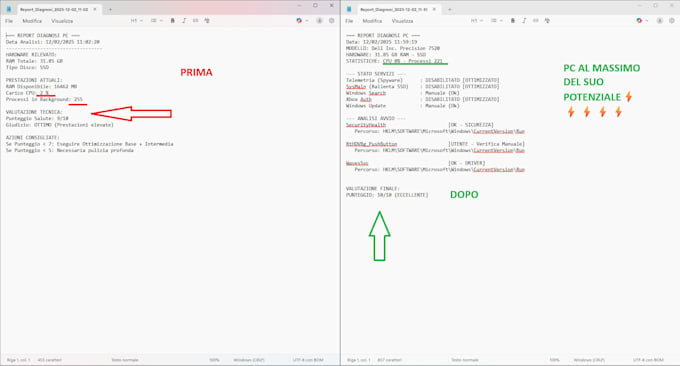This screenshot has height=366, width=680.
Task: Click the 'Carico CPU: 2 %' line in the left report
Action: click(27, 93)
